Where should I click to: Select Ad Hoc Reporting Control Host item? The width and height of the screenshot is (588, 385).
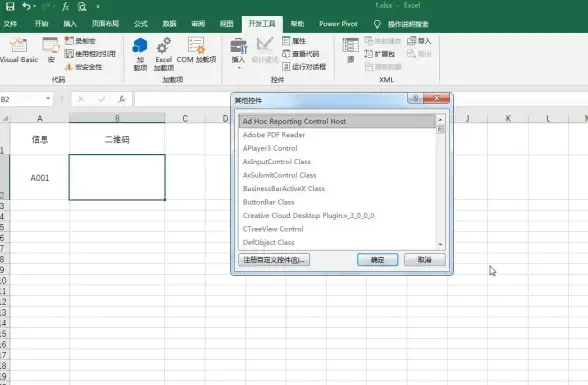pyautogui.click(x=337, y=121)
